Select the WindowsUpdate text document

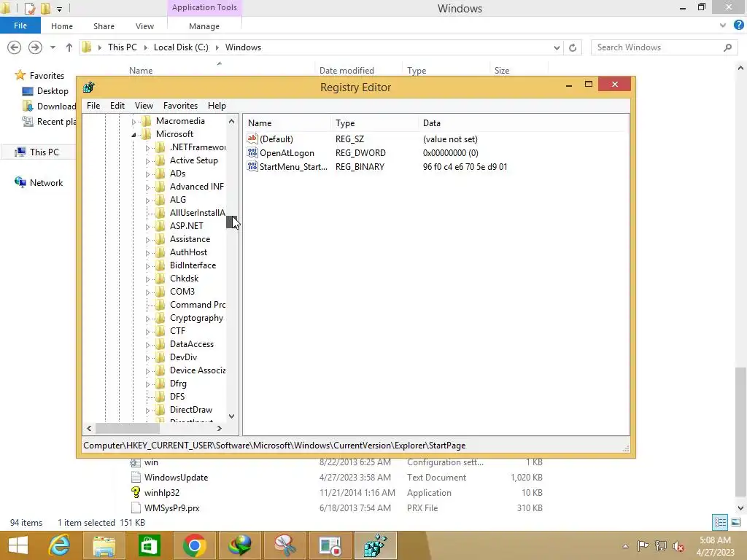(x=177, y=477)
